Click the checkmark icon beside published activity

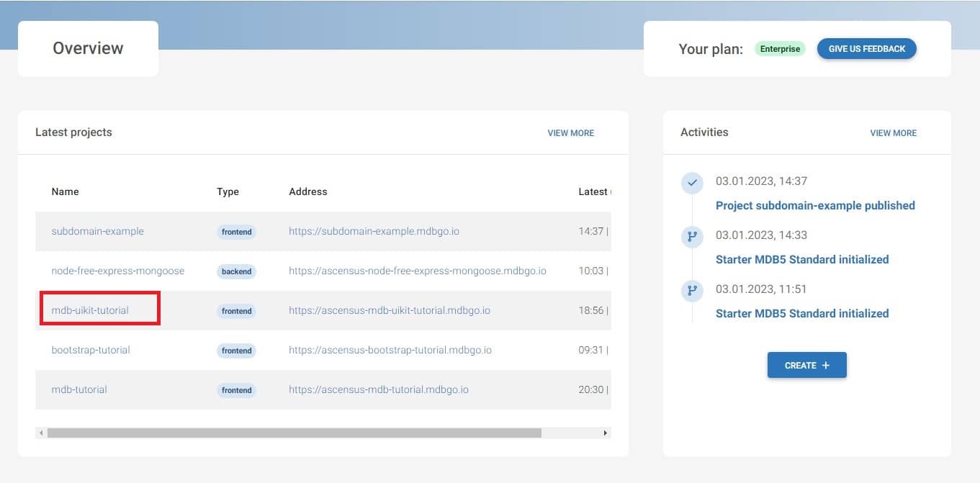692,183
